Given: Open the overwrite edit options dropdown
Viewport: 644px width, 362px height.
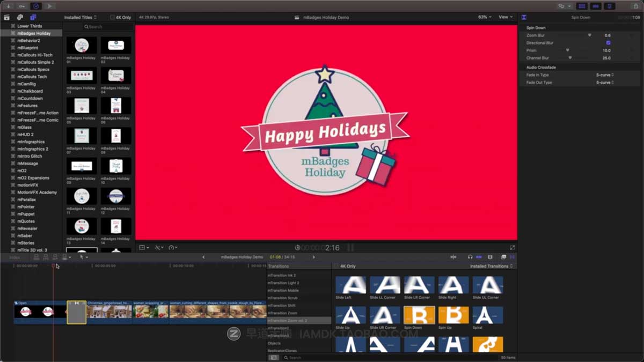Looking at the screenshot, I should [66, 257].
